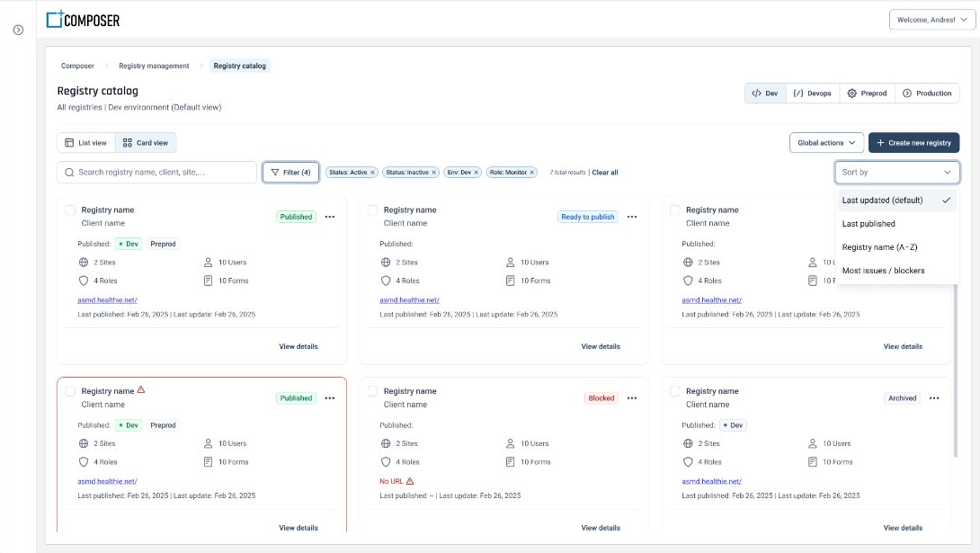Collapse the Sort by dropdown
980x553 pixels.
pyautogui.click(x=897, y=173)
